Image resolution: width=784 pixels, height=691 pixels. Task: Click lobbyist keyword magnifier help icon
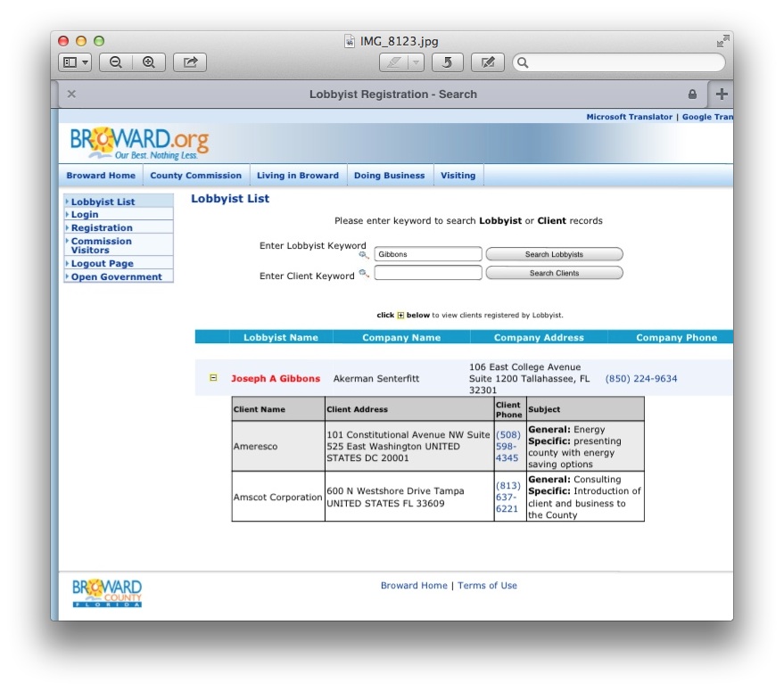(364, 255)
